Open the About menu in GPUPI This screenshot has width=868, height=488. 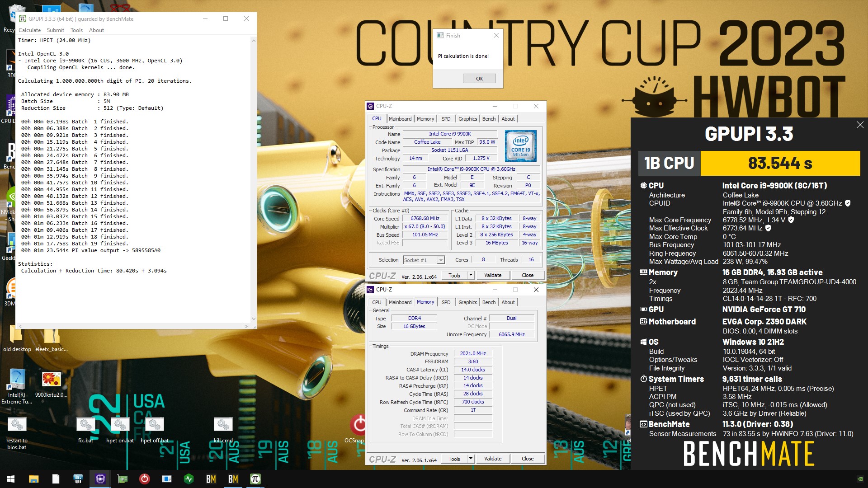tap(96, 30)
